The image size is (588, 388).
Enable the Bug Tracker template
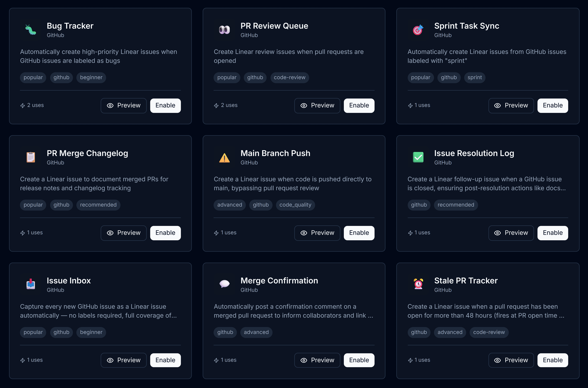pos(165,105)
